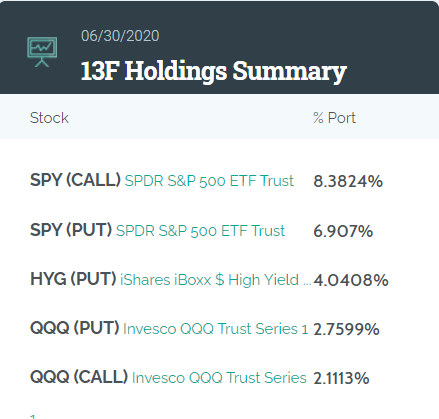The height and width of the screenshot is (419, 439).
Task: Open the HYG (PUT) ticker
Action: 73,279
